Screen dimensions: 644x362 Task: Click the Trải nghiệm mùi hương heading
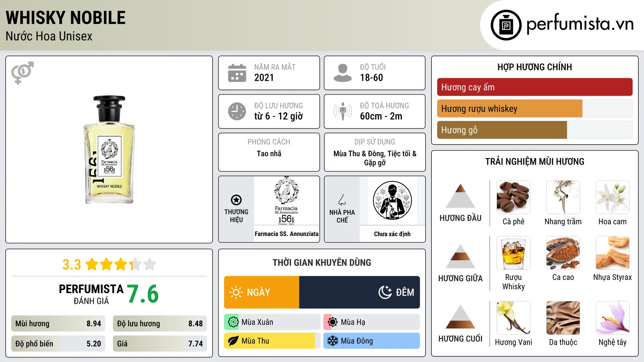coord(535,162)
